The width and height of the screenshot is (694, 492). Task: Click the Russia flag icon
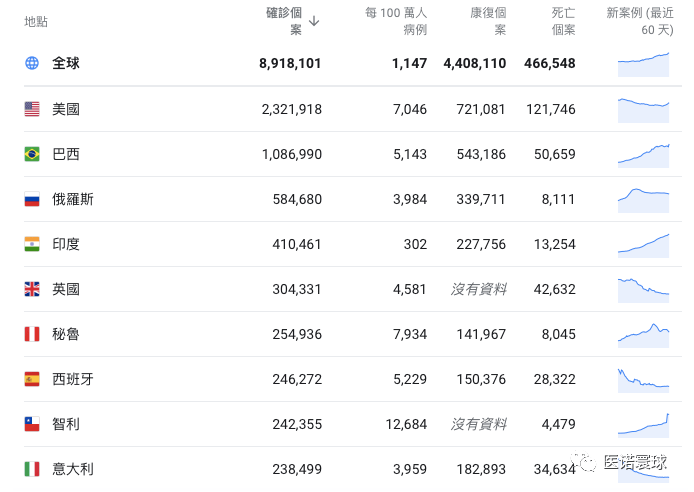click(x=32, y=199)
